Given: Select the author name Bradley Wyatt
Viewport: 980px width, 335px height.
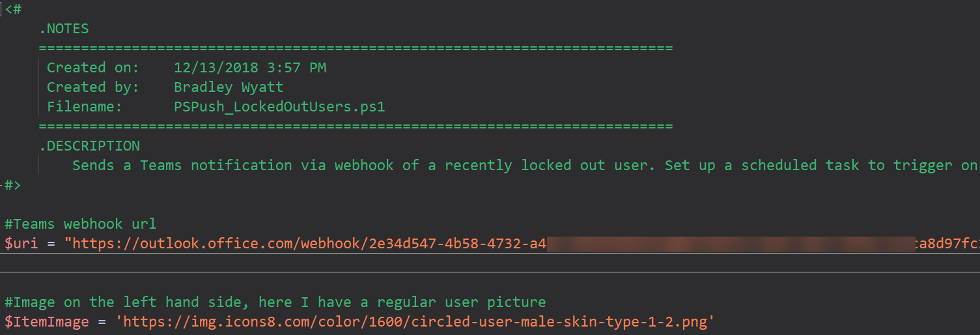Looking at the screenshot, I should pyautogui.click(x=229, y=87).
